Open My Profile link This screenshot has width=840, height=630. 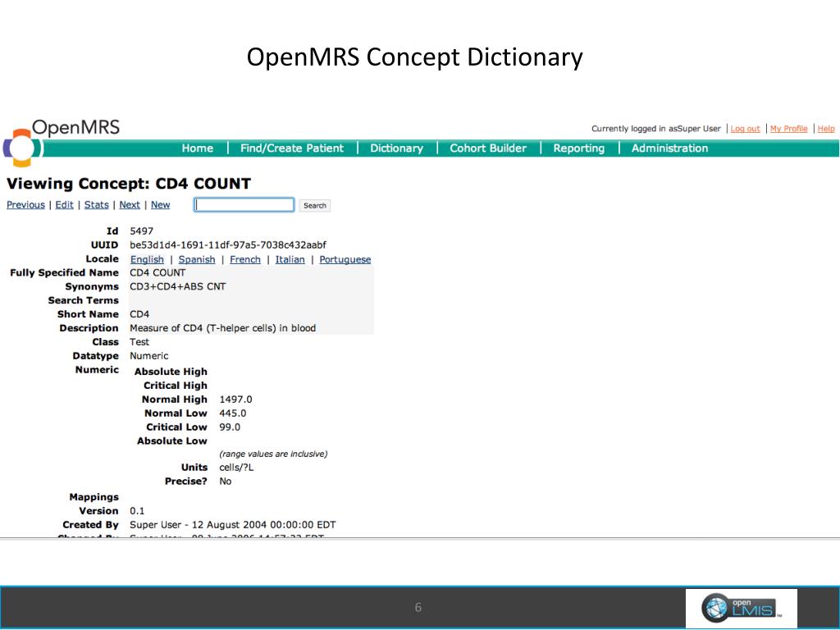point(788,129)
